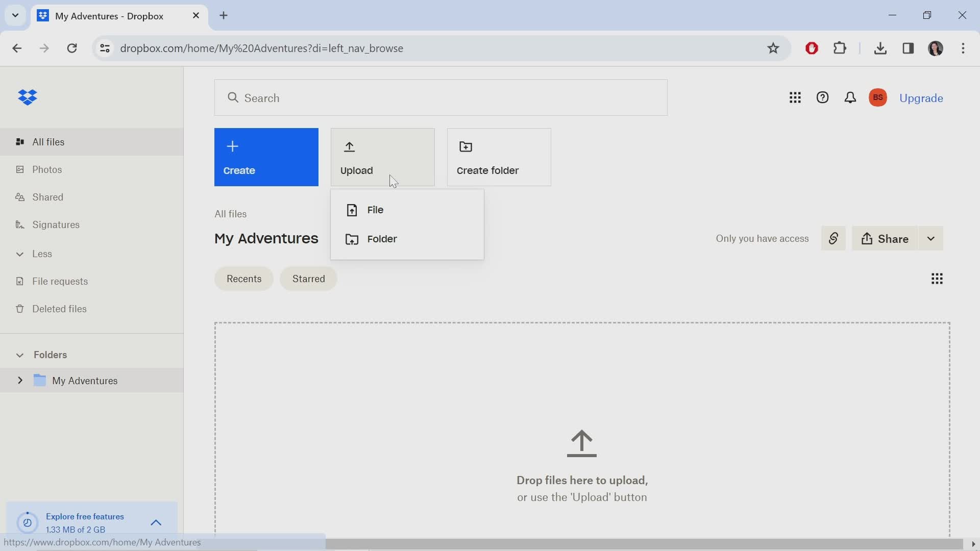
Task: Click the Upload file icon
Action: [x=351, y=209]
